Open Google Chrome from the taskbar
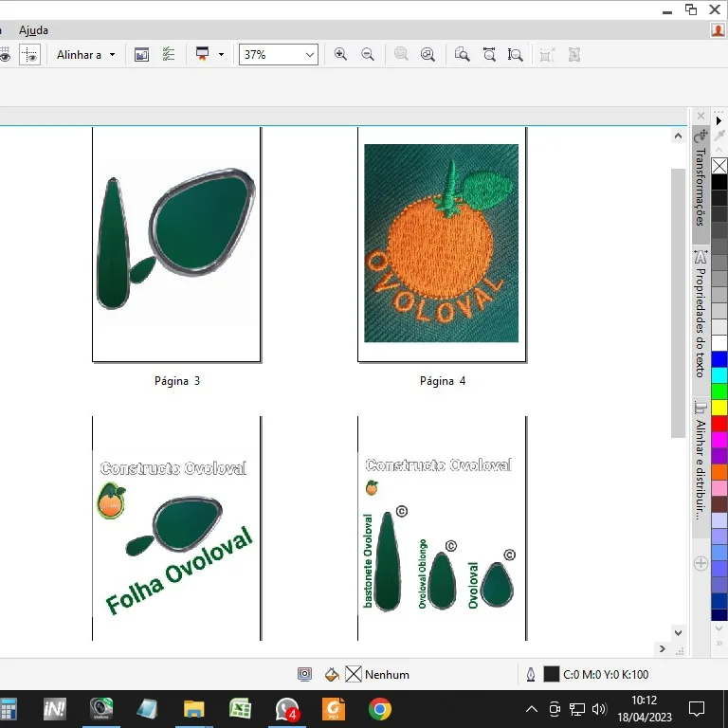Screen dimensions: 728x728 (379, 709)
